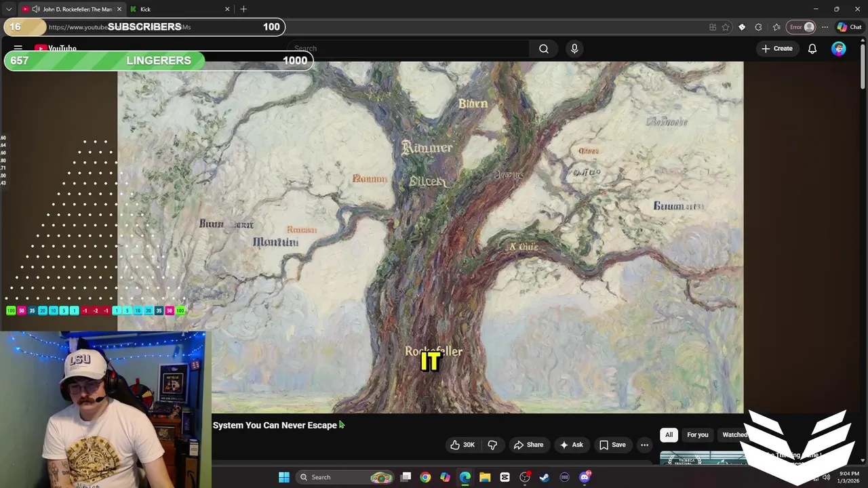The width and height of the screenshot is (868, 488).
Task: Open Edge settings and more menu
Action: click(825, 27)
